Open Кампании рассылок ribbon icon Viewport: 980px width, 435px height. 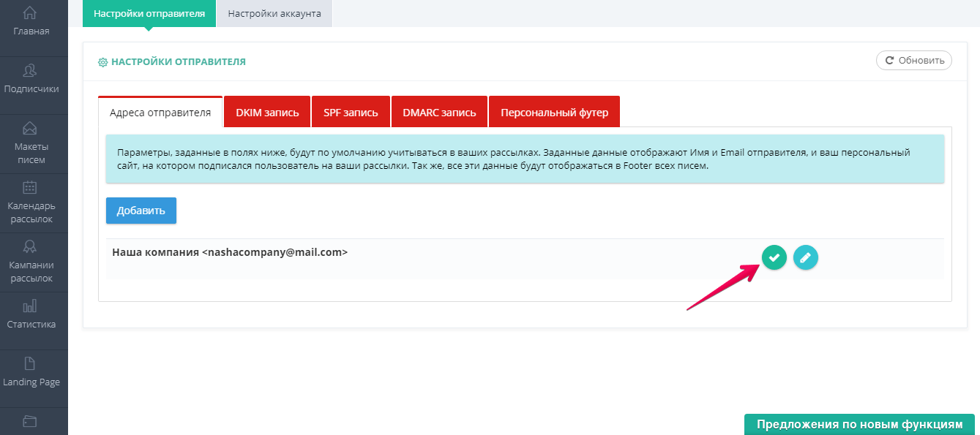[x=30, y=246]
